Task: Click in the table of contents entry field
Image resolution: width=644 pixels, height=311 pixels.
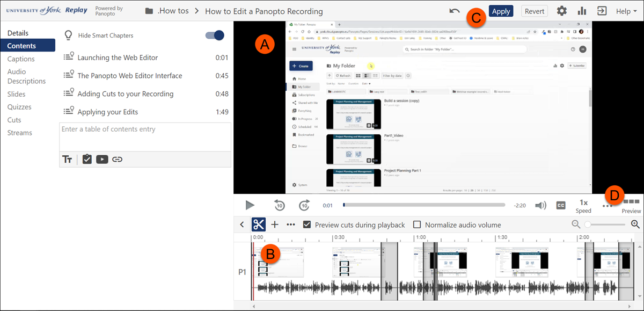Action: pyautogui.click(x=145, y=136)
